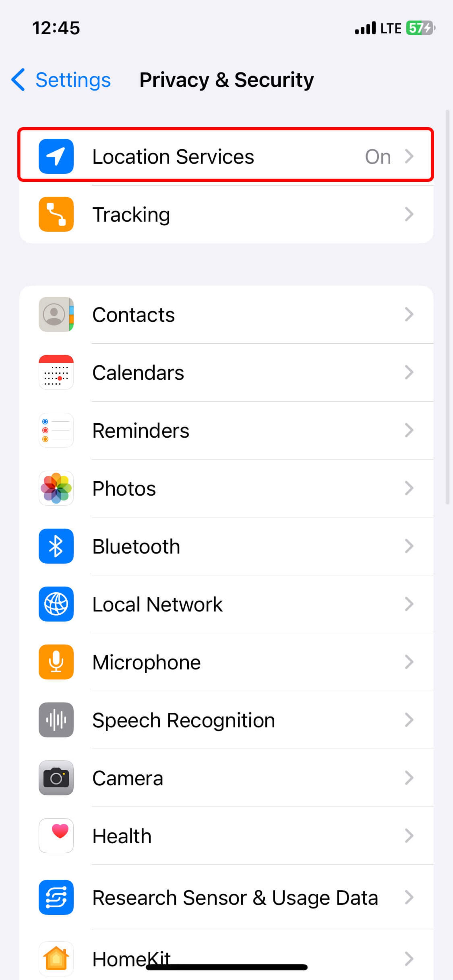453x980 pixels.
Task: Open Contacts privacy settings
Action: [226, 314]
